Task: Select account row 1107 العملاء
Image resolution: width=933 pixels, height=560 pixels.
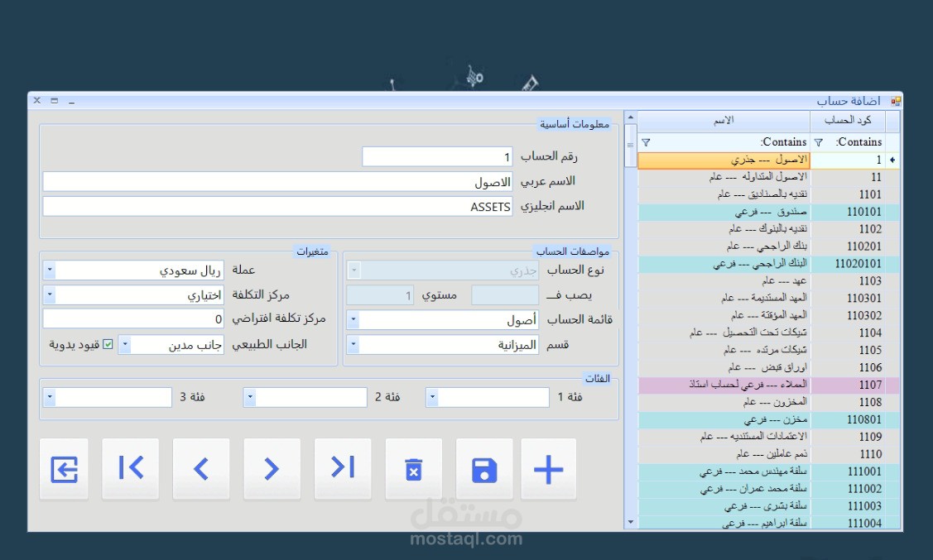Action: 767,385
